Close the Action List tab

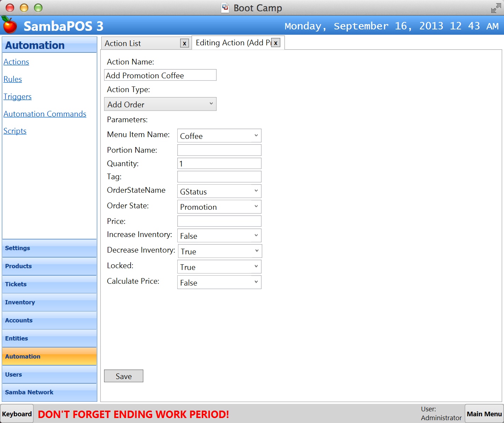[x=184, y=43]
